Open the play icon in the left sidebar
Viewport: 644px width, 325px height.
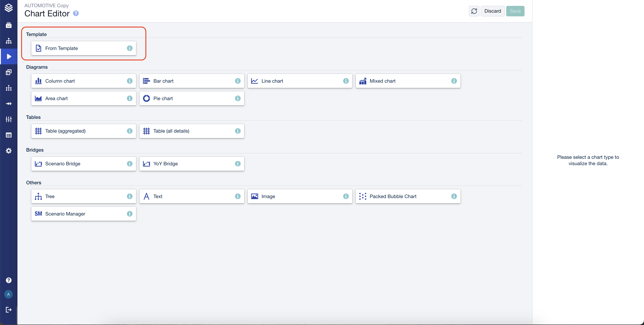tap(9, 56)
